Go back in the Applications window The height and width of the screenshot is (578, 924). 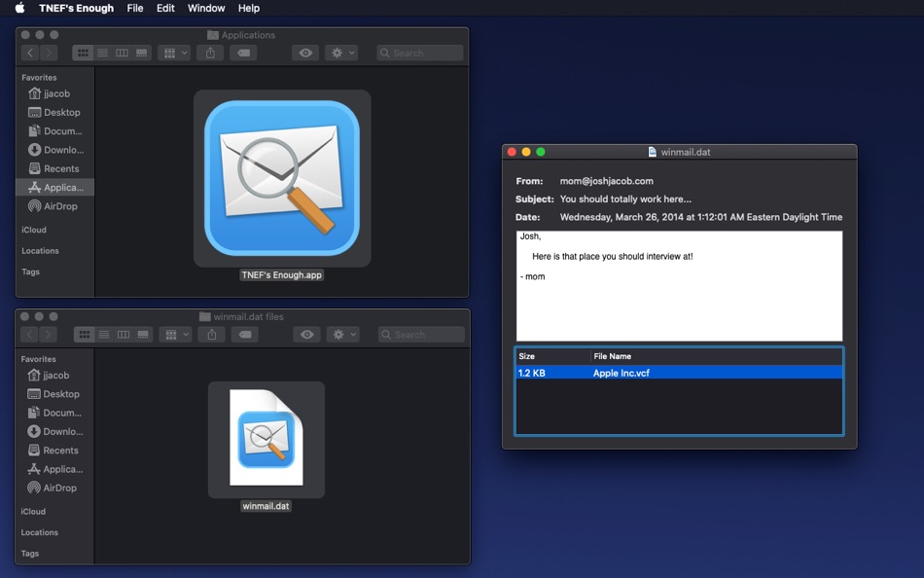(x=31, y=54)
